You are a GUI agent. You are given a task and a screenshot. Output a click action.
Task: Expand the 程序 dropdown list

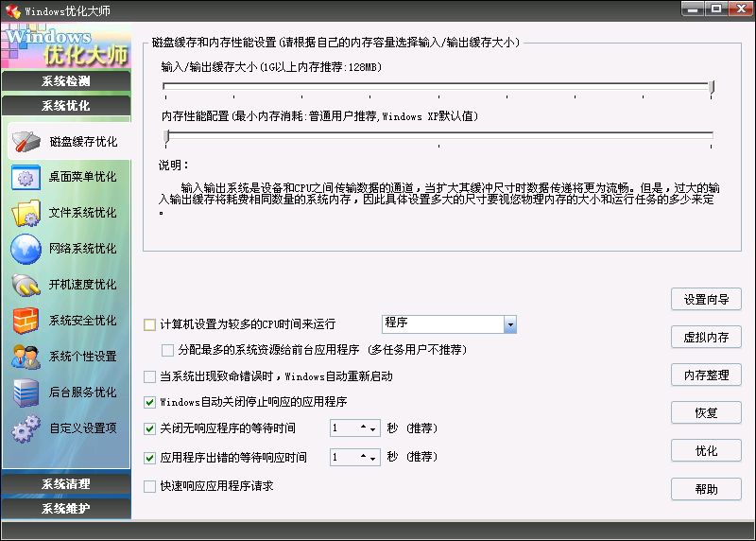click(510, 324)
